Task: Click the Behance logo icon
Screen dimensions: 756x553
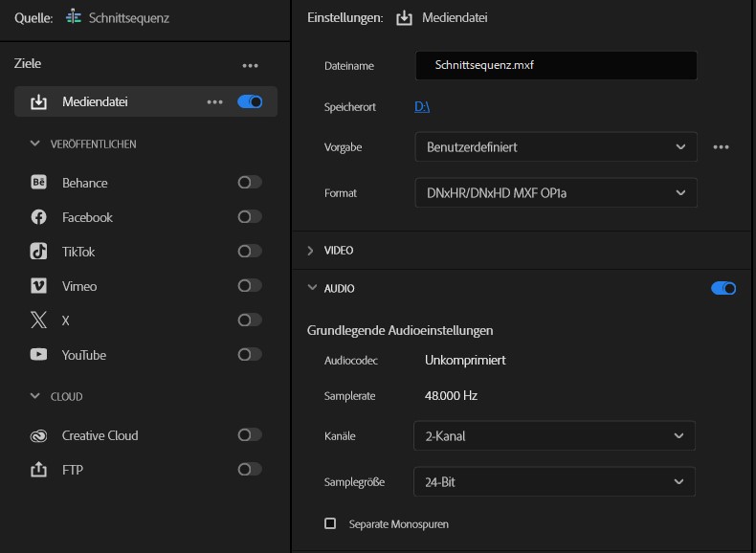Action: 39,183
